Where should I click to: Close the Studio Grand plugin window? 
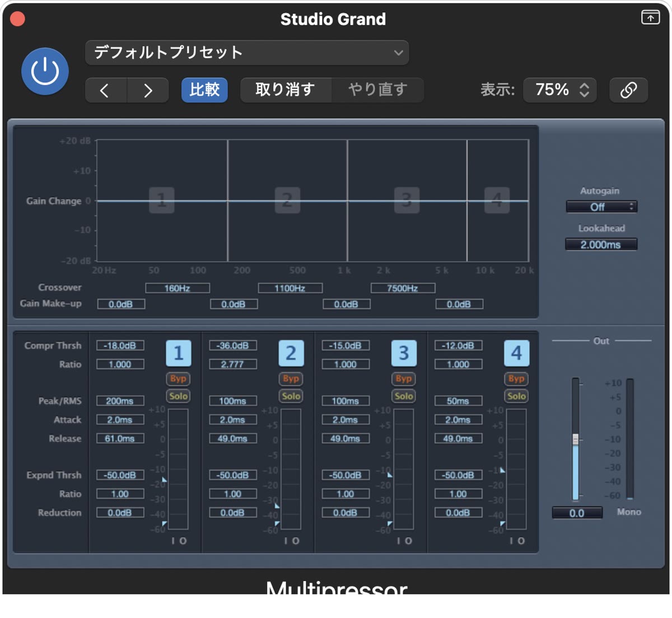(17, 19)
